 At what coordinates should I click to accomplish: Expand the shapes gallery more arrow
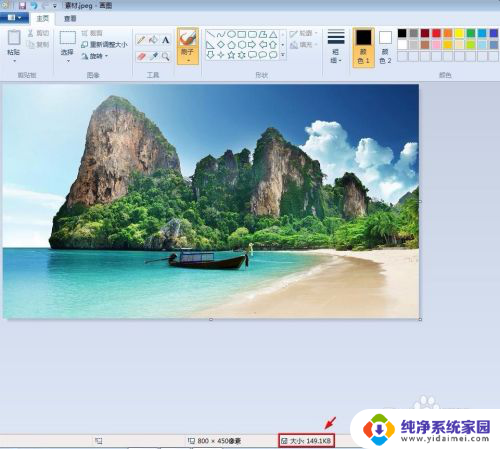pos(283,55)
